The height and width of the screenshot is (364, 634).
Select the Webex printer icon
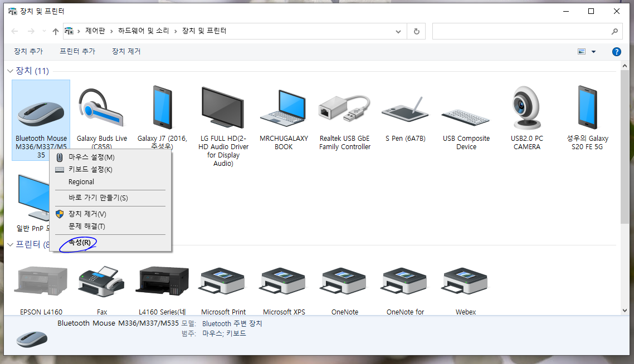[465, 281]
